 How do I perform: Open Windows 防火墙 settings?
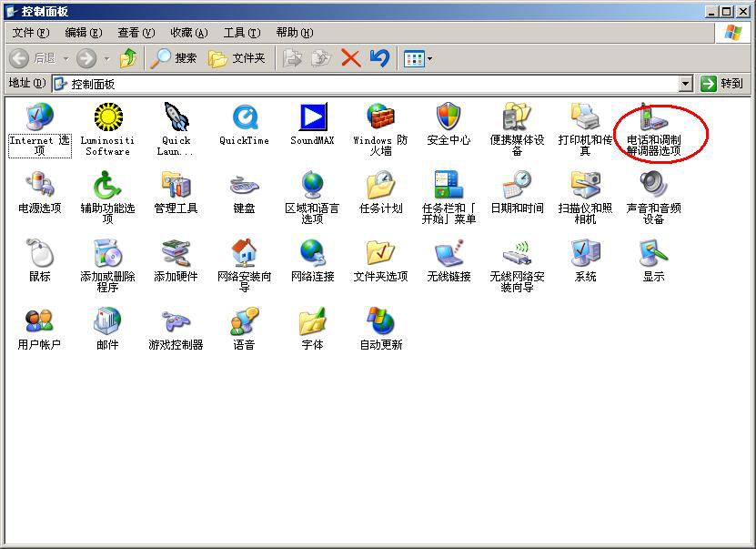(x=379, y=117)
